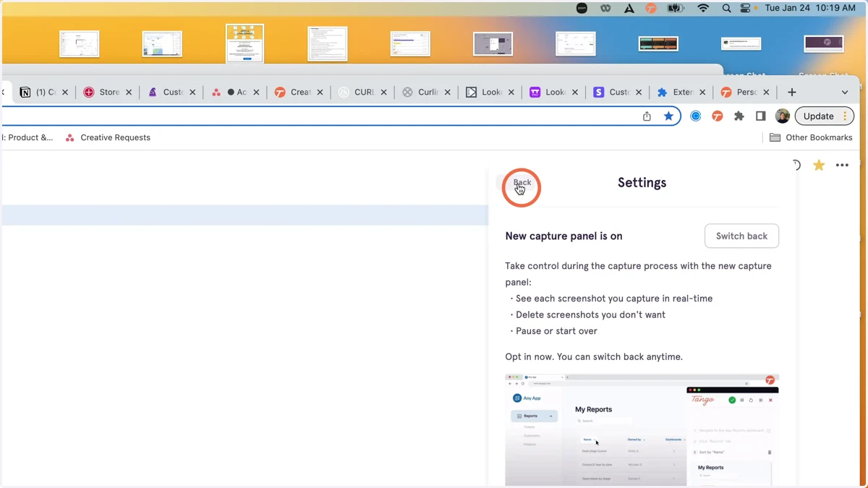Toggle the browser side panel icon
This screenshot has width=868, height=488.
(761, 116)
